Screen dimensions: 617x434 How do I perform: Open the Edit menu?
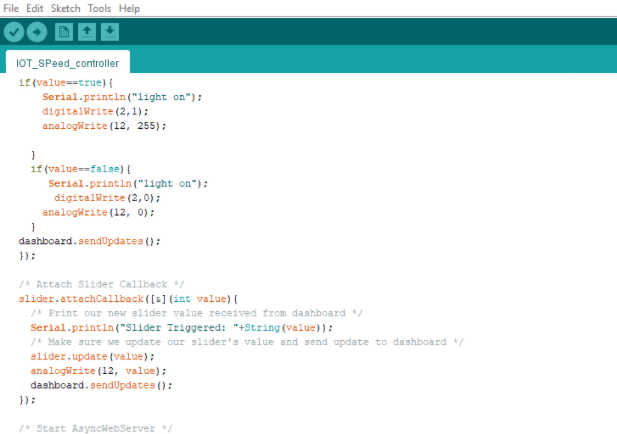[35, 8]
